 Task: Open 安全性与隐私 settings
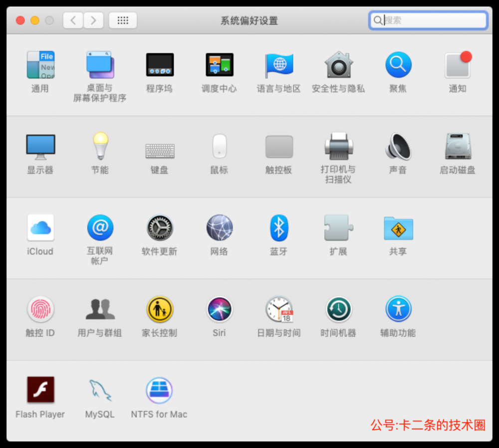coord(338,65)
